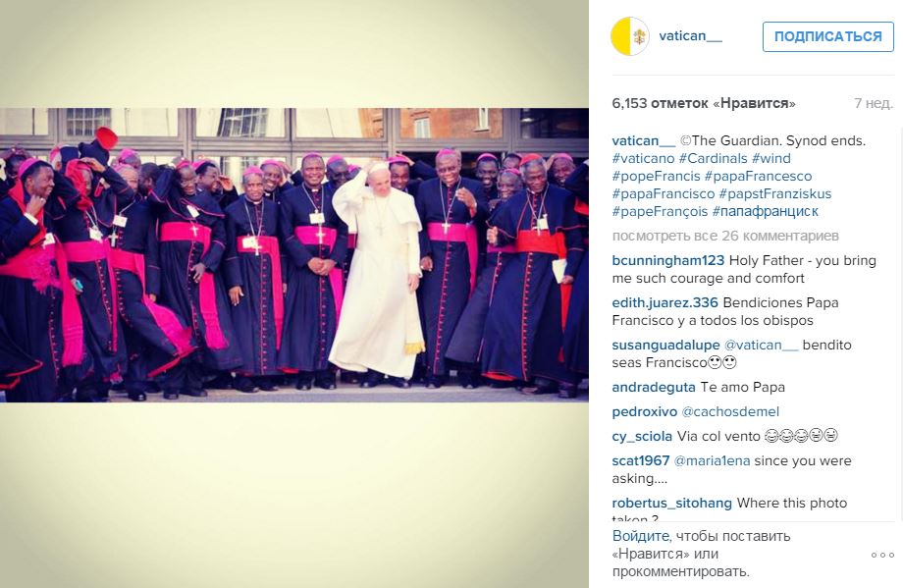This screenshot has height=588, width=903.
Task: Click the 6,153 likes count
Action: tap(704, 104)
